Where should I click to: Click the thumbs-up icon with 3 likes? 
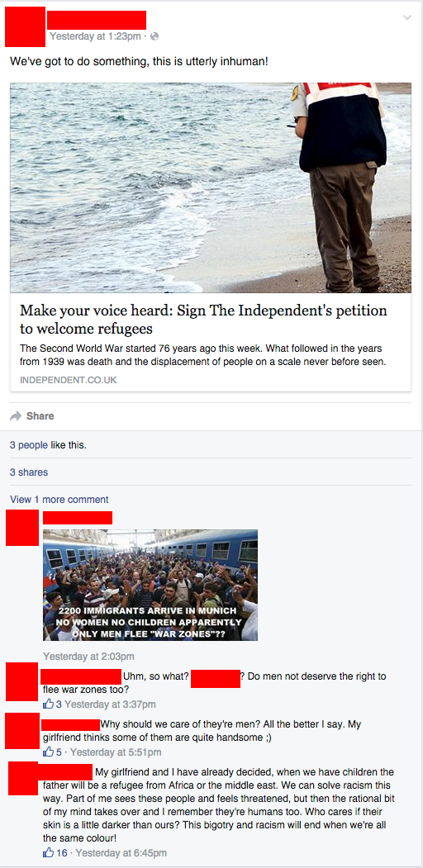[49, 704]
